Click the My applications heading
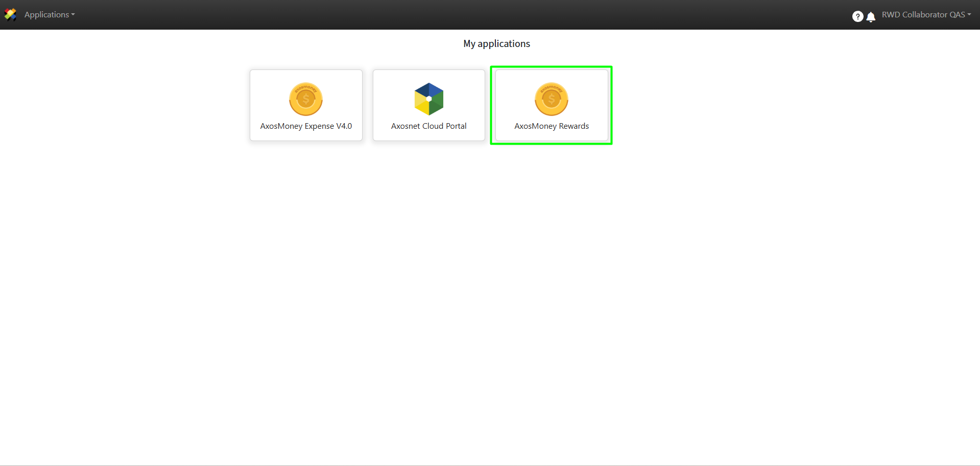The width and height of the screenshot is (980, 466). tap(496, 44)
